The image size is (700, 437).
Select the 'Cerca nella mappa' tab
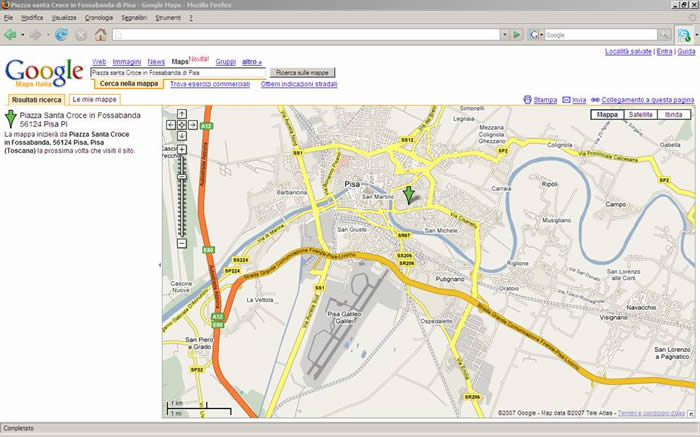coord(129,84)
